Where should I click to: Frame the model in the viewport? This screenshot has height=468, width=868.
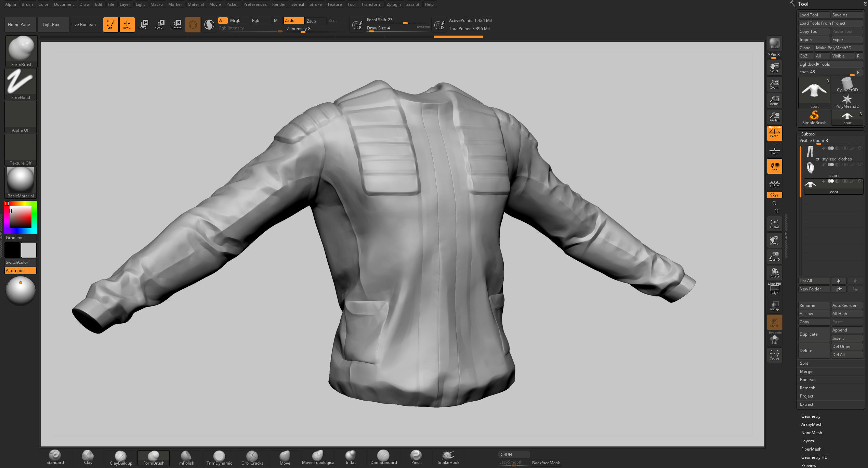click(774, 224)
